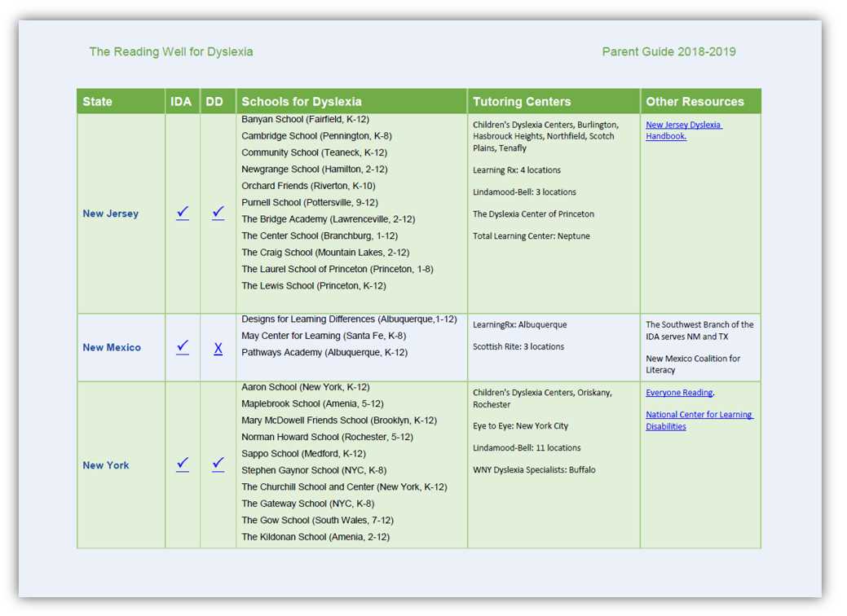Select The Kildonan School (Amenia, 2-12)

point(315,537)
